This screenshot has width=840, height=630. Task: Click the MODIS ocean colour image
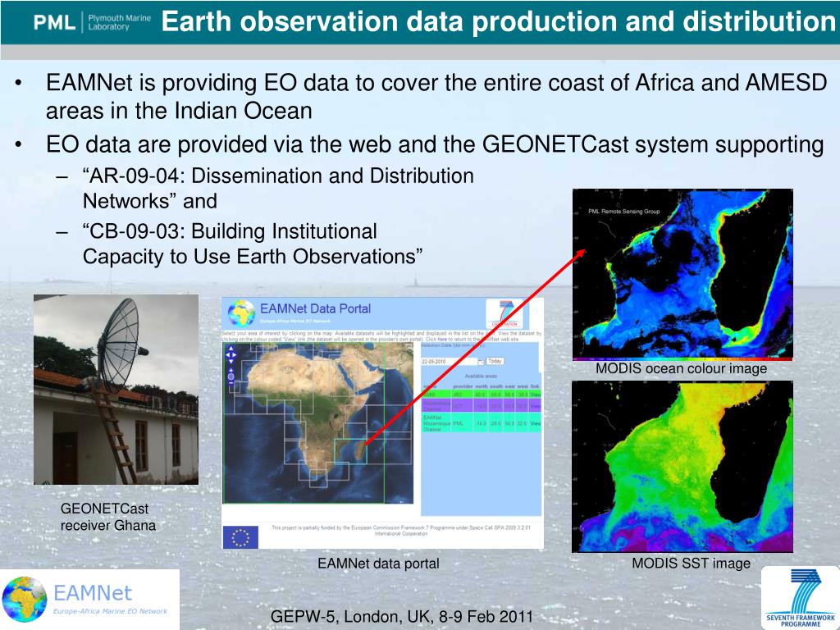[x=682, y=273]
